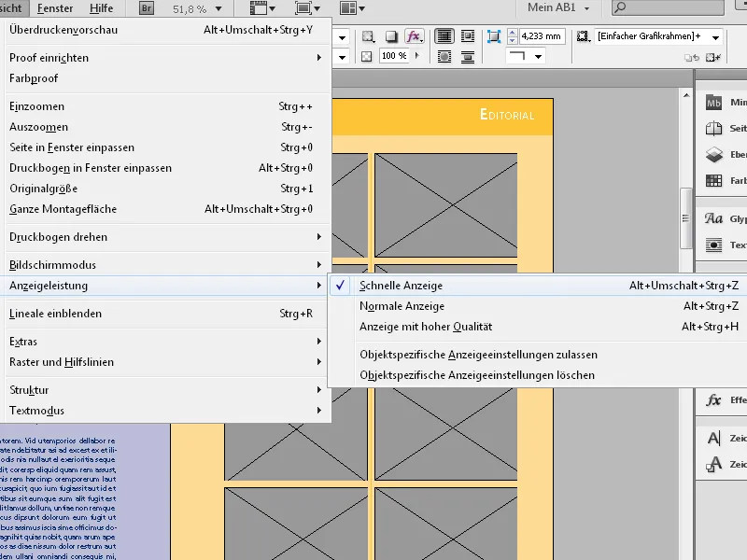Open the screen mode dropdown
The image size is (747, 560).
[308, 7]
